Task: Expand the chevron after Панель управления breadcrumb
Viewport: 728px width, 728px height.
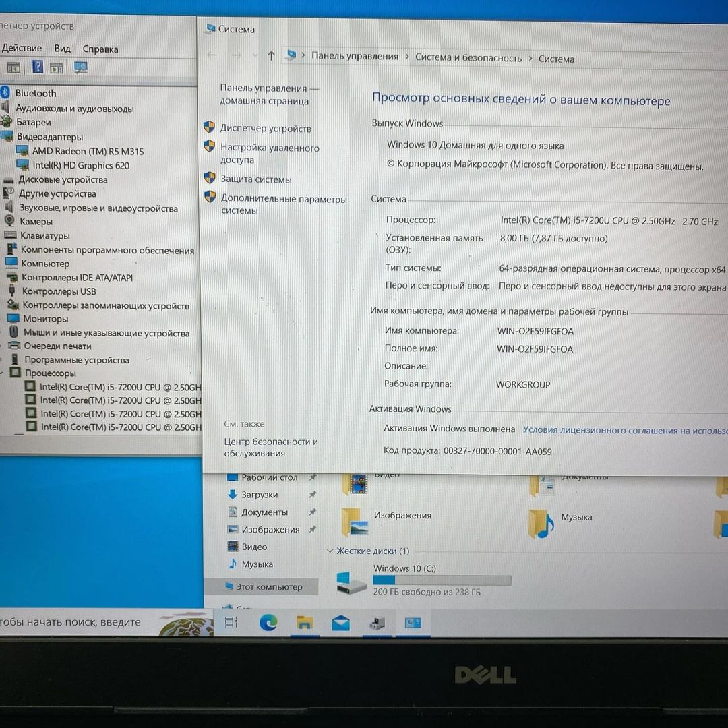Action: [406, 57]
